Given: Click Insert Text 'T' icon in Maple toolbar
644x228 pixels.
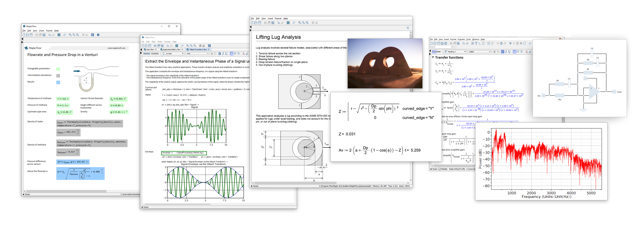Looking at the screenshot, I should (476, 43).
